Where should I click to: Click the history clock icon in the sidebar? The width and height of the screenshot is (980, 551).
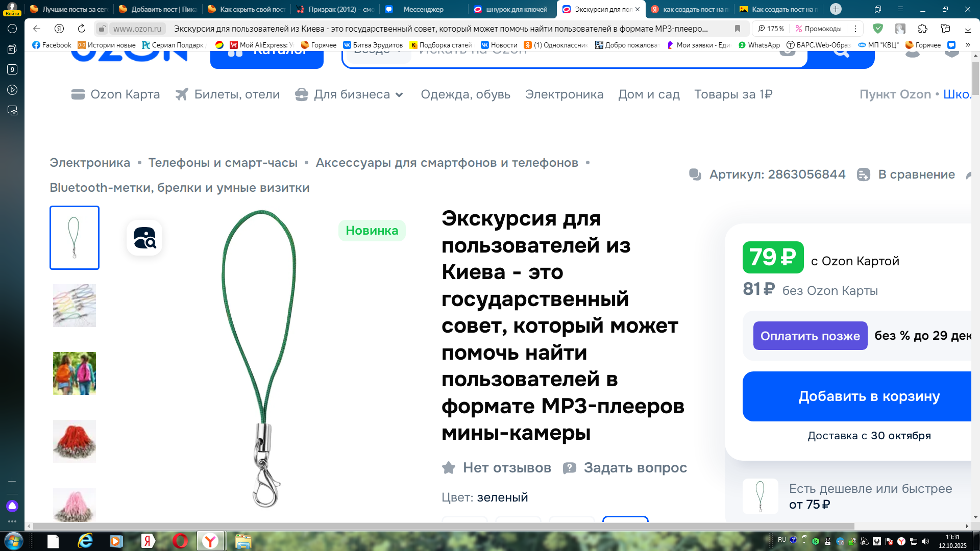pos(12,29)
